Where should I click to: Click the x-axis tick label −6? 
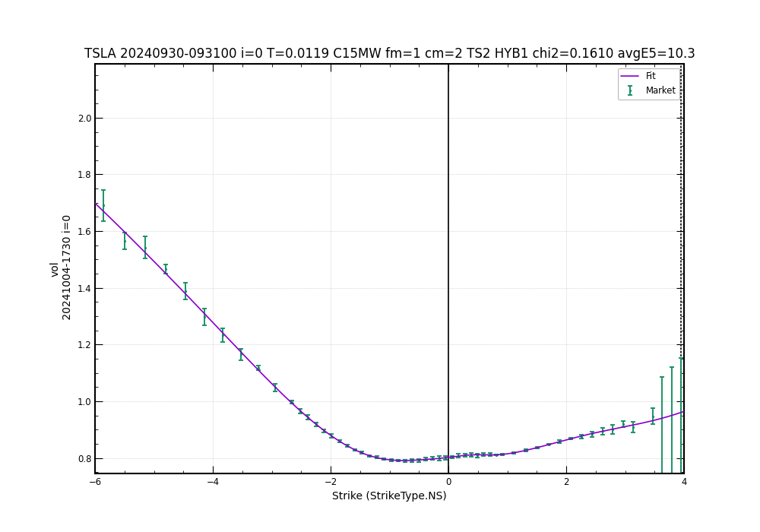(x=95, y=482)
